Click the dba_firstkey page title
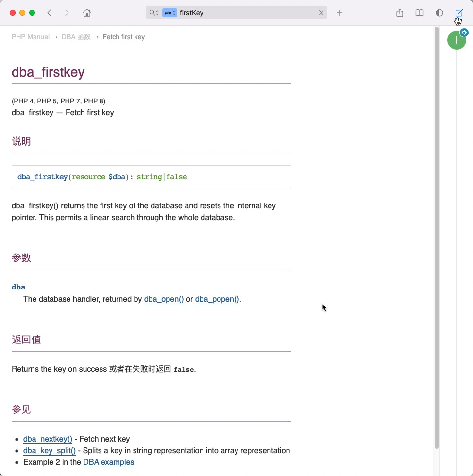The height and width of the screenshot is (476, 473). [x=48, y=72]
